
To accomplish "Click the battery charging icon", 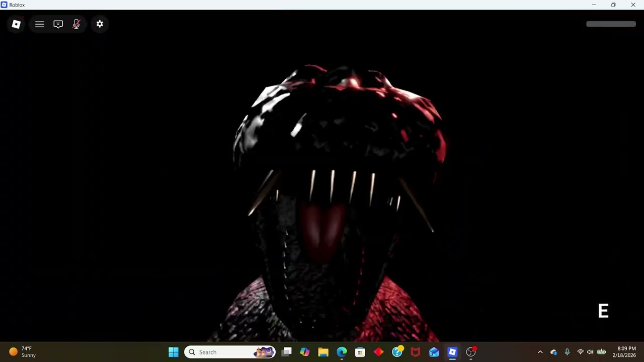I will pos(601,352).
